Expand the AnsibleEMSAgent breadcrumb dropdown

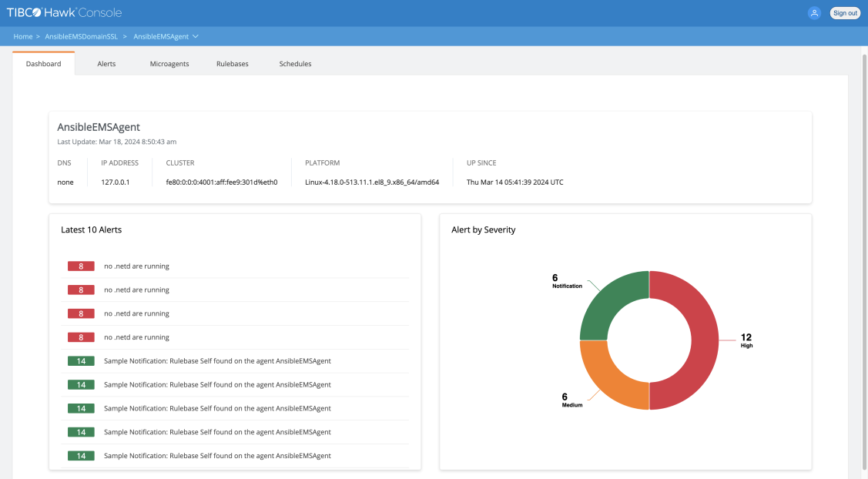pos(196,36)
